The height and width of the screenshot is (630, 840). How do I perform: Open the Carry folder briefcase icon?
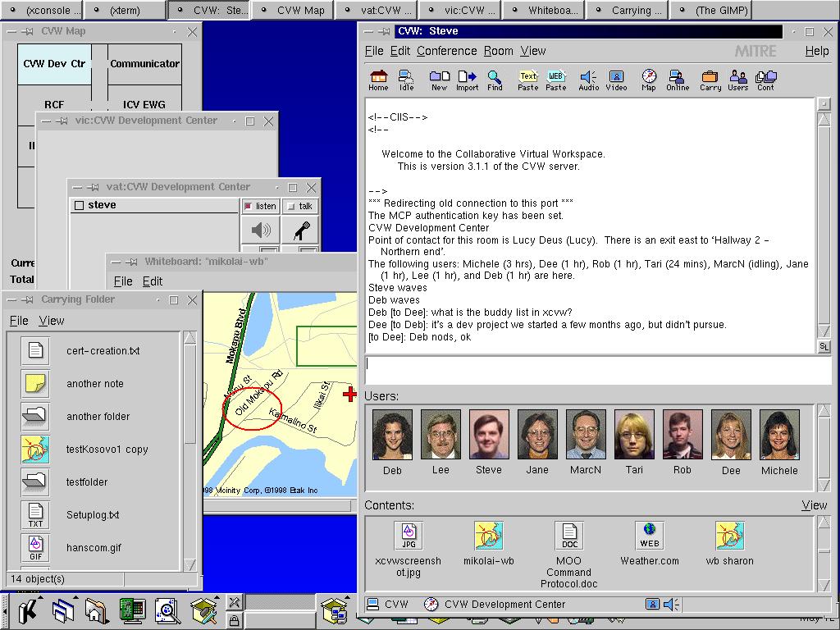pyautogui.click(x=710, y=80)
